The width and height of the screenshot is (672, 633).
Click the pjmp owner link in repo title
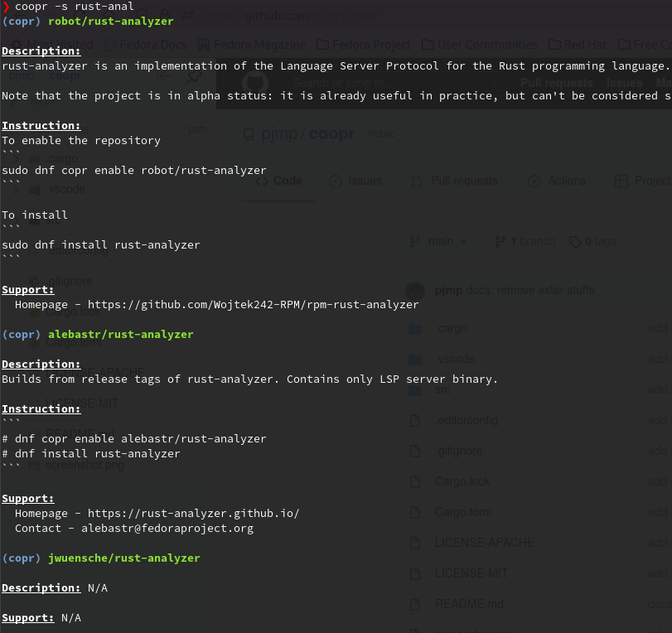point(279,134)
